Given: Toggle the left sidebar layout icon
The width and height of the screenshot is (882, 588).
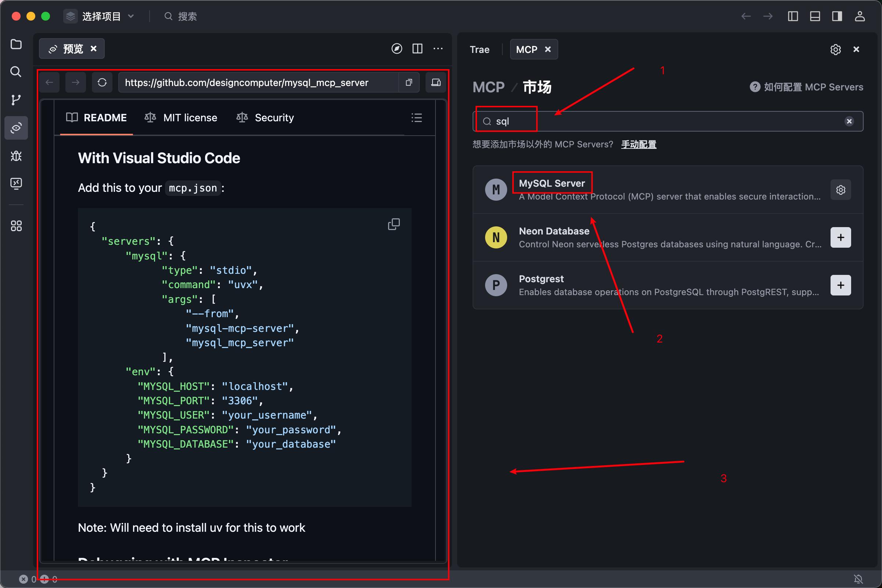Looking at the screenshot, I should (792, 16).
